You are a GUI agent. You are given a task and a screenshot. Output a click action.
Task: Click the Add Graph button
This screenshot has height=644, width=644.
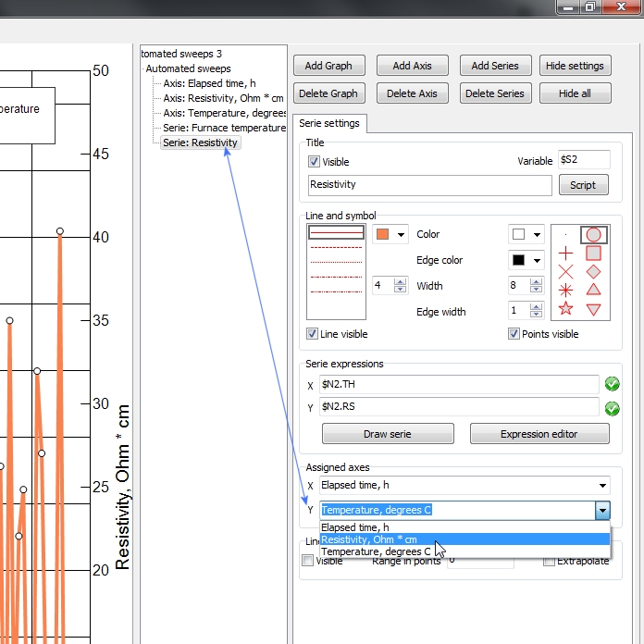click(329, 66)
